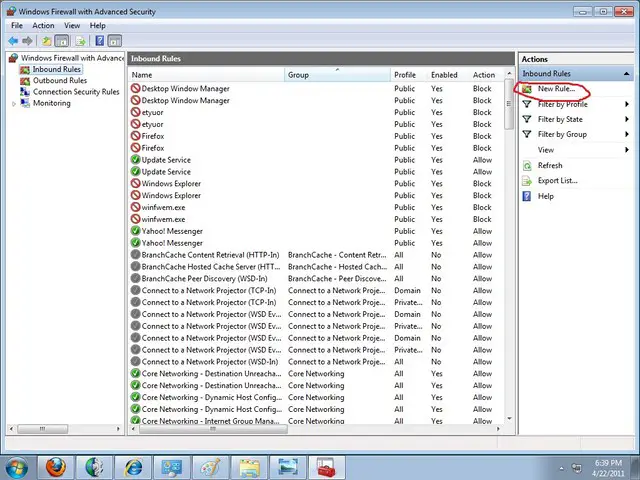The width and height of the screenshot is (640, 480).
Task: Open Paint from the taskbar
Action: pyautogui.click(x=211, y=467)
